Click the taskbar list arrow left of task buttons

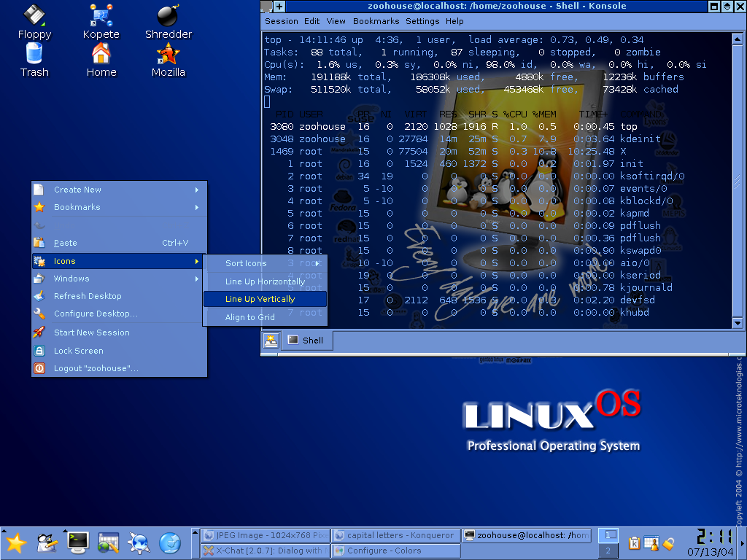[195, 532]
